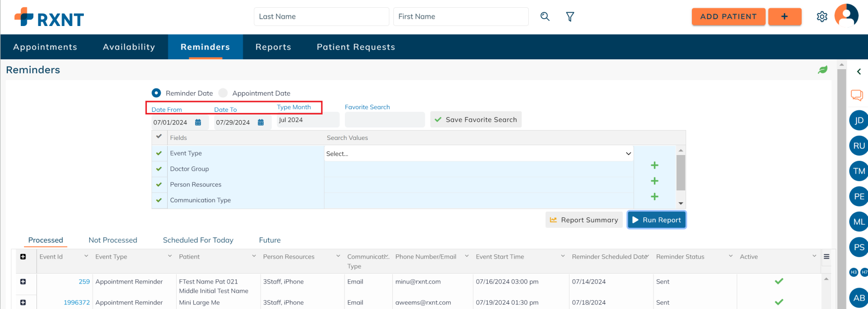Click the Run Report button
868x309 pixels.
coord(656,220)
